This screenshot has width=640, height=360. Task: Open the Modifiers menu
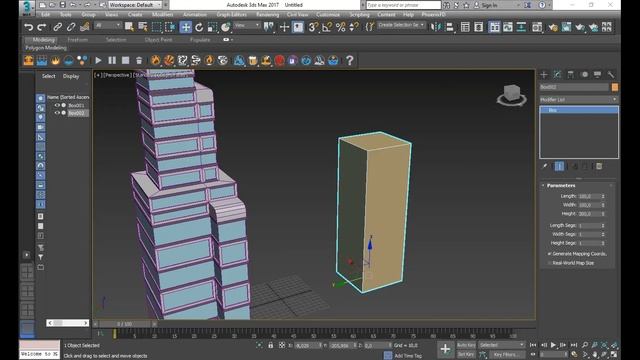pos(162,14)
